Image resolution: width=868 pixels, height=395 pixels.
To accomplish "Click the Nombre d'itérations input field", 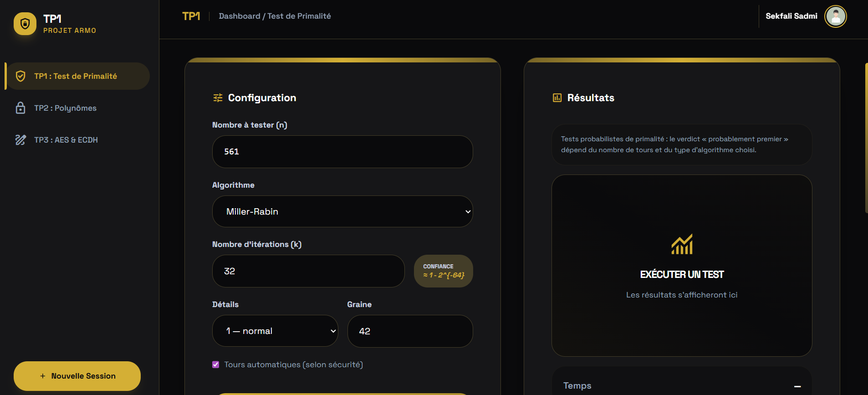I will (x=308, y=271).
